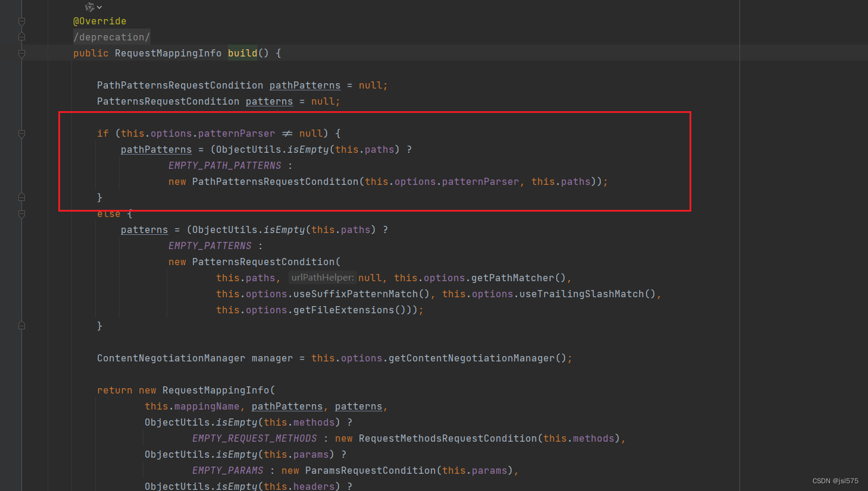Viewport: 868px width, 491px height.
Task: Click the fold icon in the gutter near the if statement
Action: point(21,134)
